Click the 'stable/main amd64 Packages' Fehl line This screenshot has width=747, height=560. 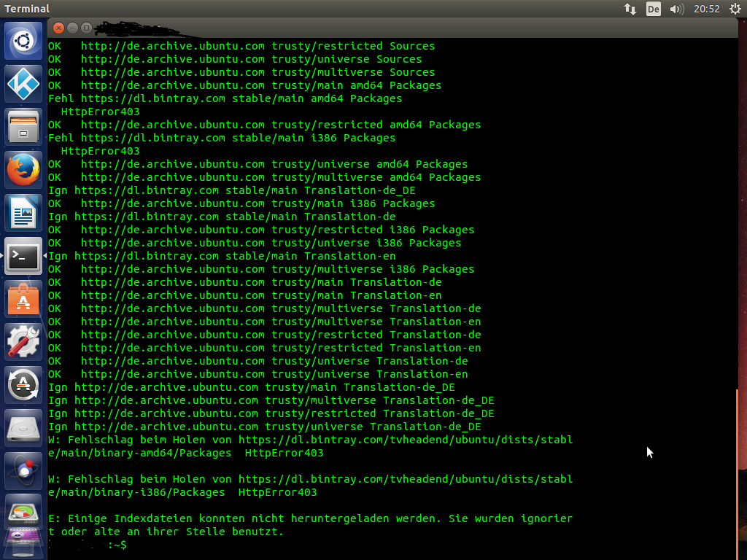pos(225,98)
